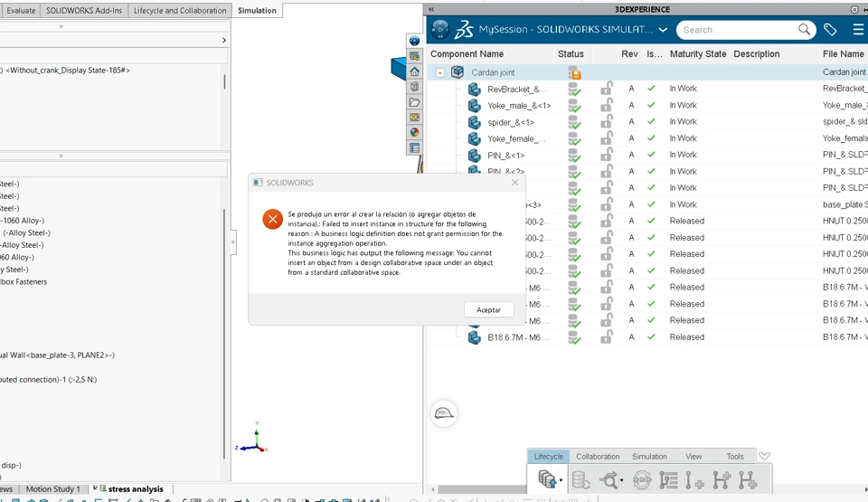Select the Simulation tab in SOLIDWORKS ribbon
The width and height of the screenshot is (868, 502).
[257, 11]
